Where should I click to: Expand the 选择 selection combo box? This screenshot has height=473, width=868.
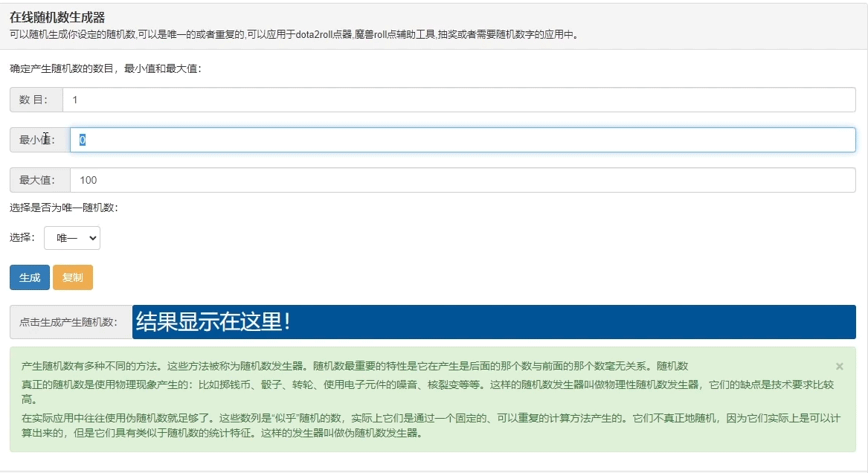coord(72,237)
